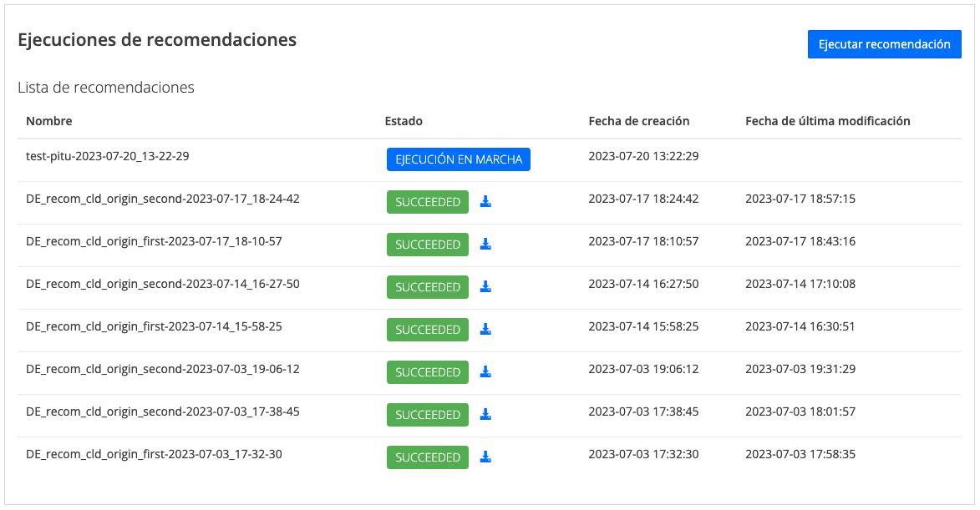Select the Nombre column header
The height and width of the screenshot is (510, 980).
click(x=49, y=121)
